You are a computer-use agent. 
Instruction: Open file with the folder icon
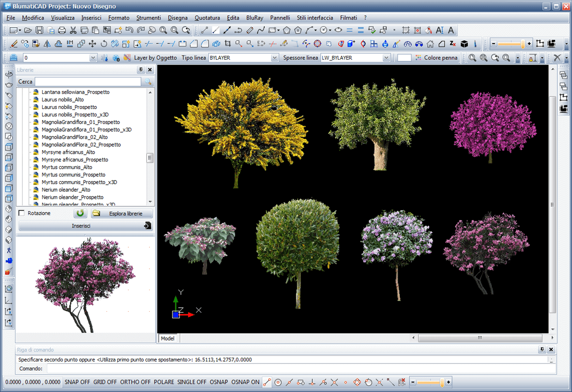click(x=28, y=30)
